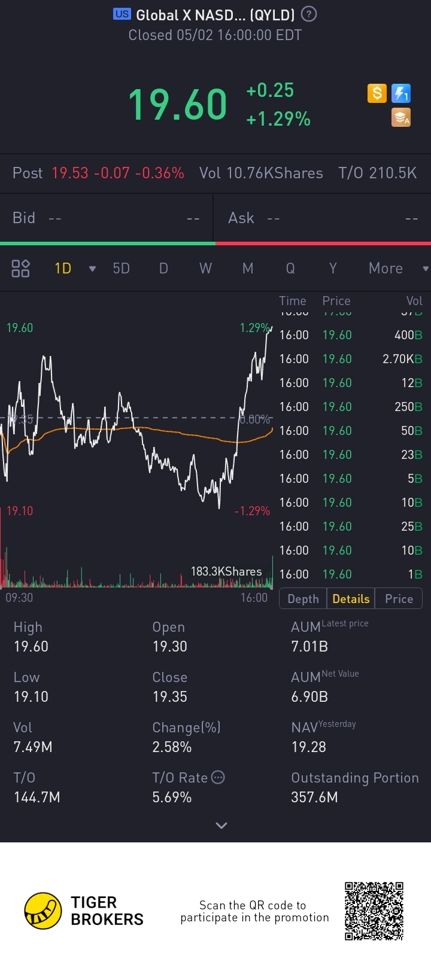This screenshot has width=431, height=980.
Task: Tap the trade row with 250B volume
Action: 351,407
